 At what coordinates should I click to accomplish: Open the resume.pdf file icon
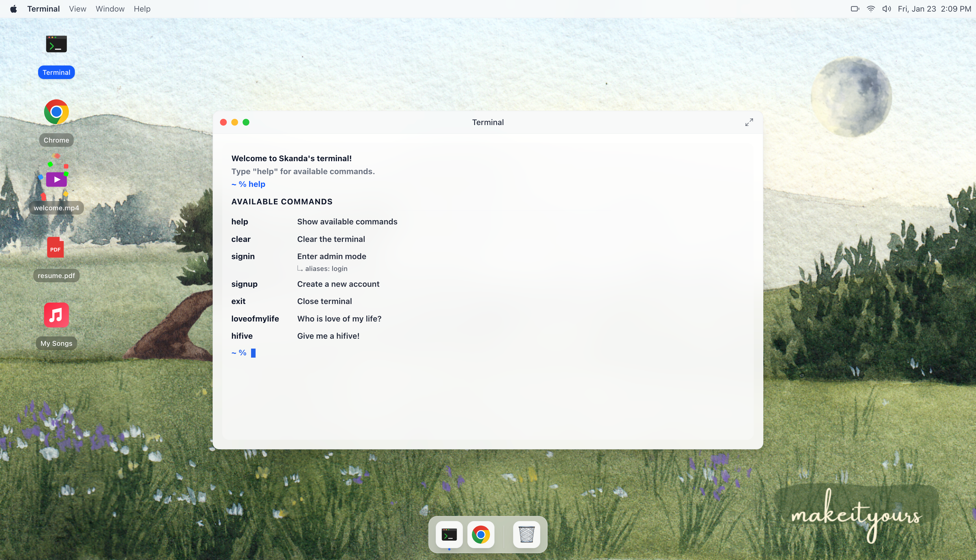pos(56,248)
